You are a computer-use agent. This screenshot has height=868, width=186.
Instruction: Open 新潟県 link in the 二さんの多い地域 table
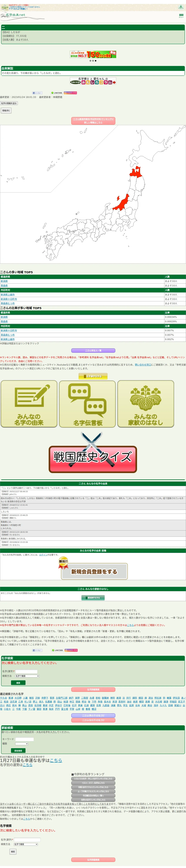4,281
